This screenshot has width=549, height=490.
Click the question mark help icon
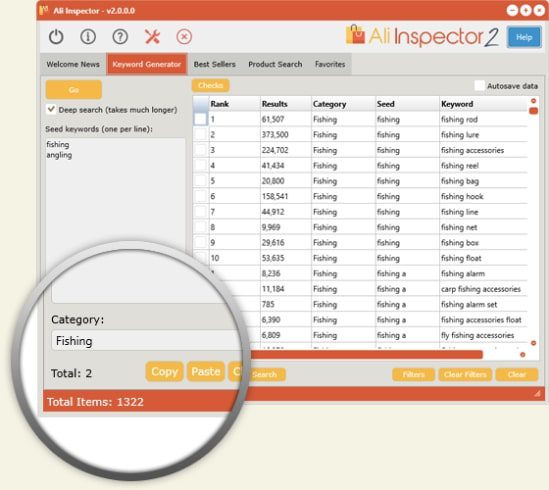(120, 37)
